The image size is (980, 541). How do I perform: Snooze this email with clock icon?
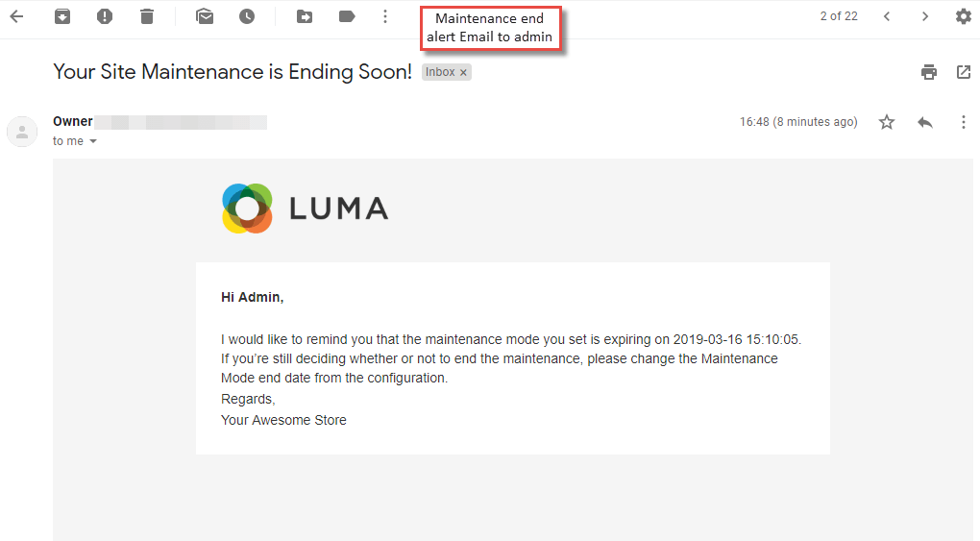(x=247, y=16)
